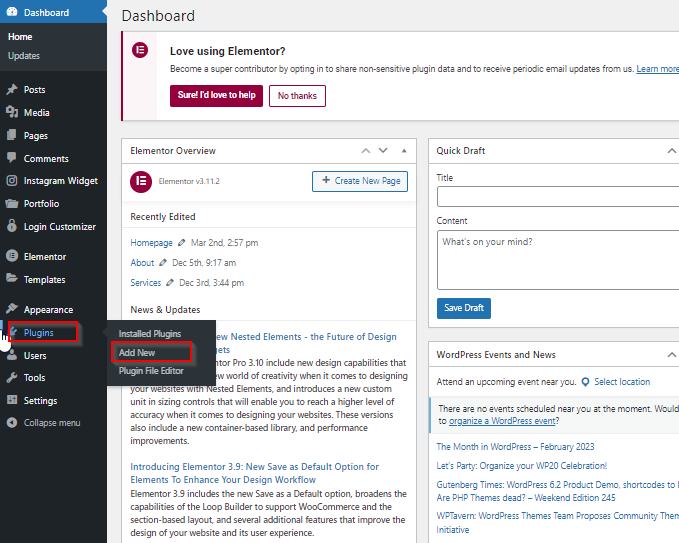Open the Services recently edited link
The height and width of the screenshot is (543, 679).
coord(146,283)
